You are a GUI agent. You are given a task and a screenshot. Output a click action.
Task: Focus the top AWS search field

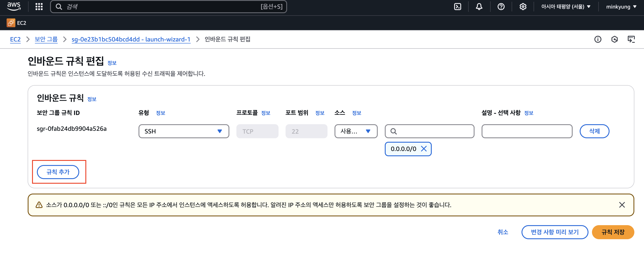coord(169,7)
